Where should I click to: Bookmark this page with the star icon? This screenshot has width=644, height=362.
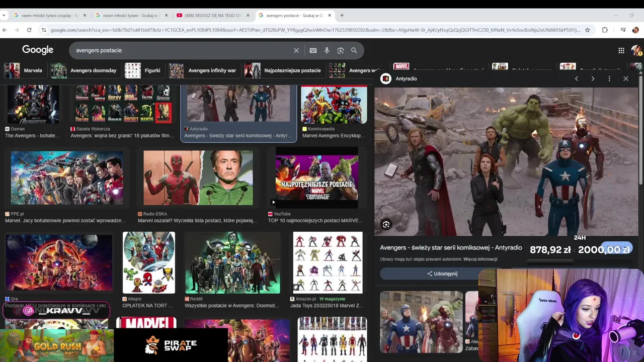point(587,30)
